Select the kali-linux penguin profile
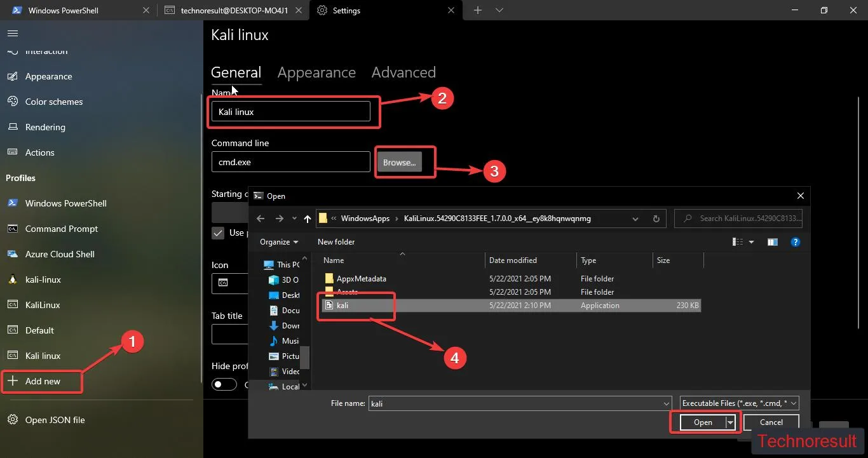The width and height of the screenshot is (868, 458). (x=43, y=280)
